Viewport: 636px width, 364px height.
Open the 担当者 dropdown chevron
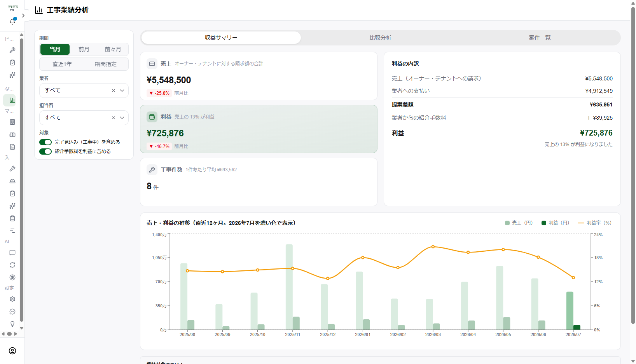[x=122, y=118]
